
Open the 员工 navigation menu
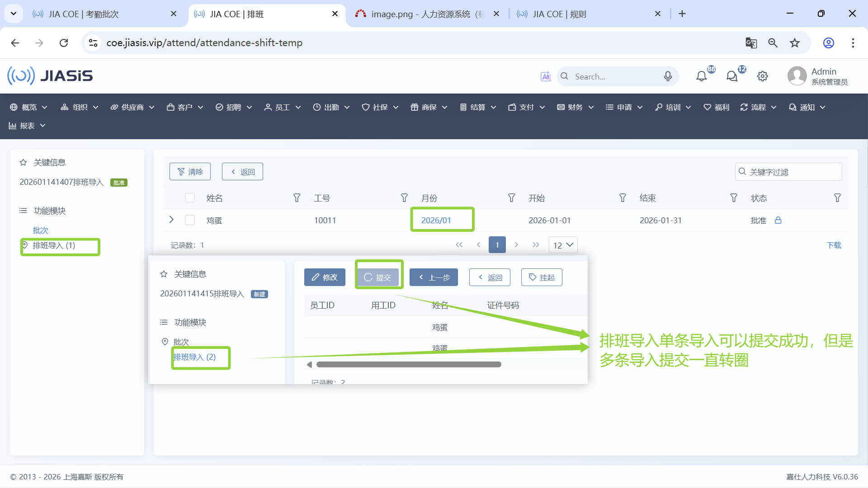(x=283, y=107)
